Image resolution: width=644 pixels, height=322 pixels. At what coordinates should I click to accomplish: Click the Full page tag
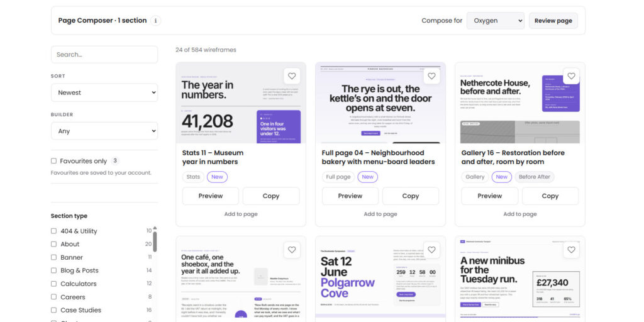tap(338, 177)
